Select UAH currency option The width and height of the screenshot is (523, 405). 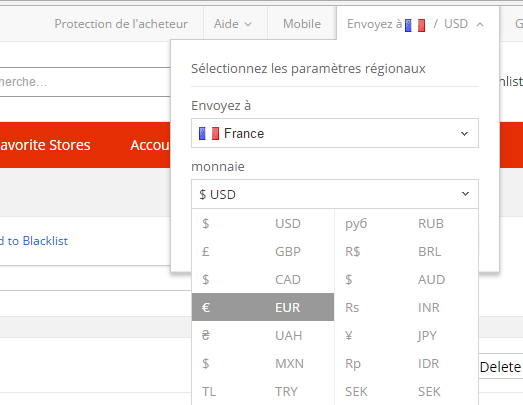[263, 335]
